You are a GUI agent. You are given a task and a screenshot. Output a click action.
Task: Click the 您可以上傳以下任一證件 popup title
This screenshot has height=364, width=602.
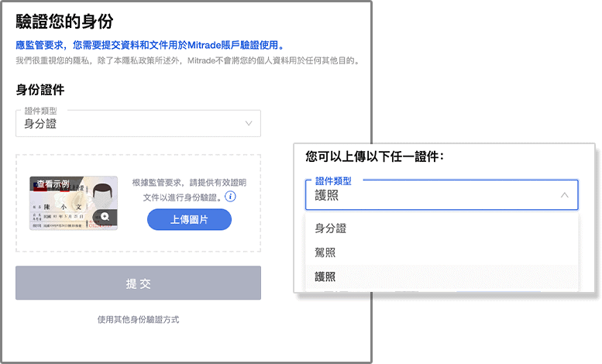pyautogui.click(x=375, y=156)
